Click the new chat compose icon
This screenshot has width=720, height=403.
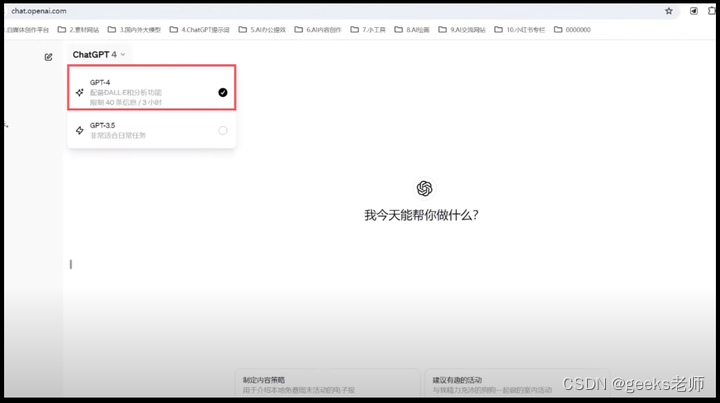[48, 57]
